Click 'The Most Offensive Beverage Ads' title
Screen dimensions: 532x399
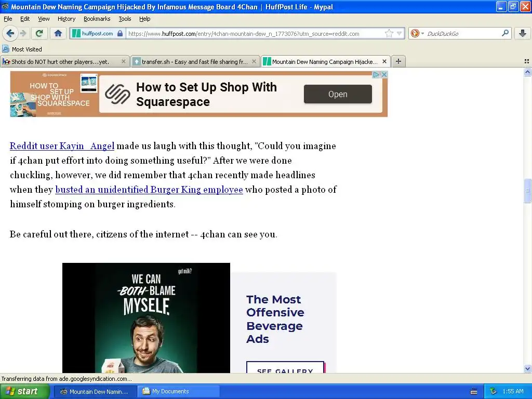tap(275, 319)
